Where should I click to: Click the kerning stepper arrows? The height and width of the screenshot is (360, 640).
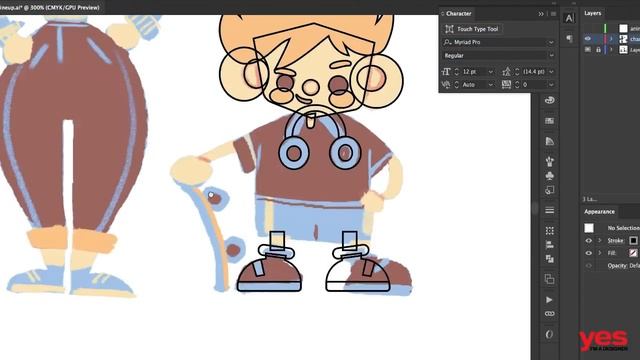point(457,84)
